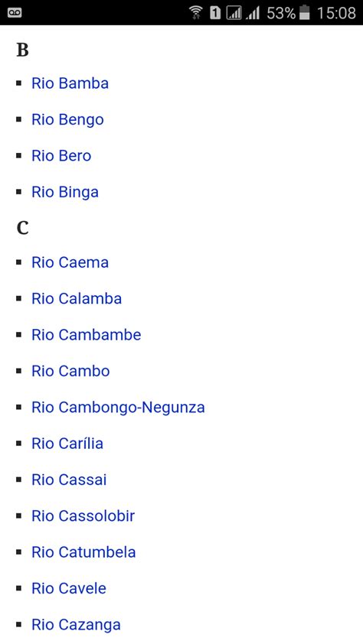Viewport: 363px width, 644px height.
Task: Open the Rio Catumbela page
Action: coord(84,552)
